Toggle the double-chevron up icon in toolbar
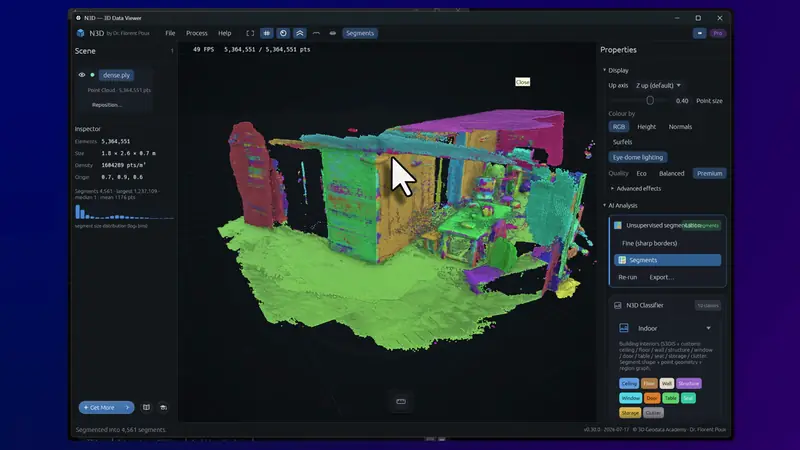Screen dimensions: 800x450 click(299, 33)
